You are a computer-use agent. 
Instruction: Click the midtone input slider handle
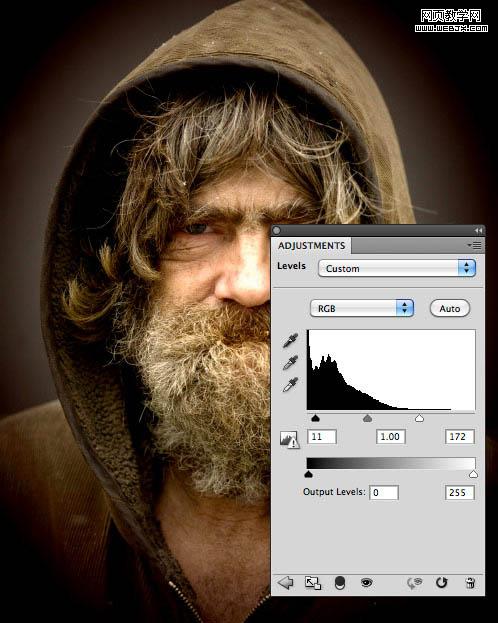click(x=368, y=418)
